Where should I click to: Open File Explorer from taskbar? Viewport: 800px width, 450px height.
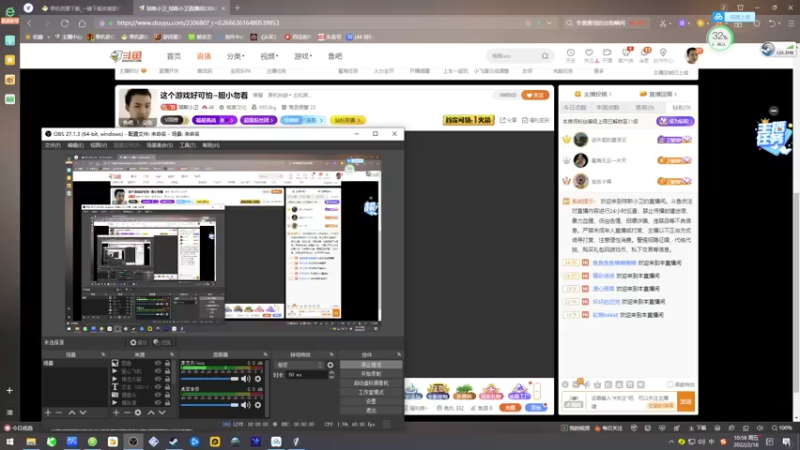[x=31, y=441]
